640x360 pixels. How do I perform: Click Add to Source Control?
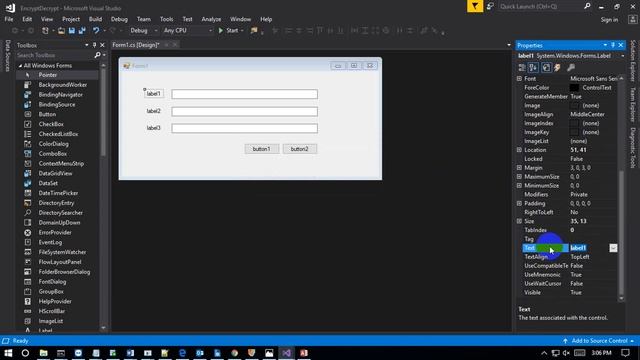[x=599, y=341]
